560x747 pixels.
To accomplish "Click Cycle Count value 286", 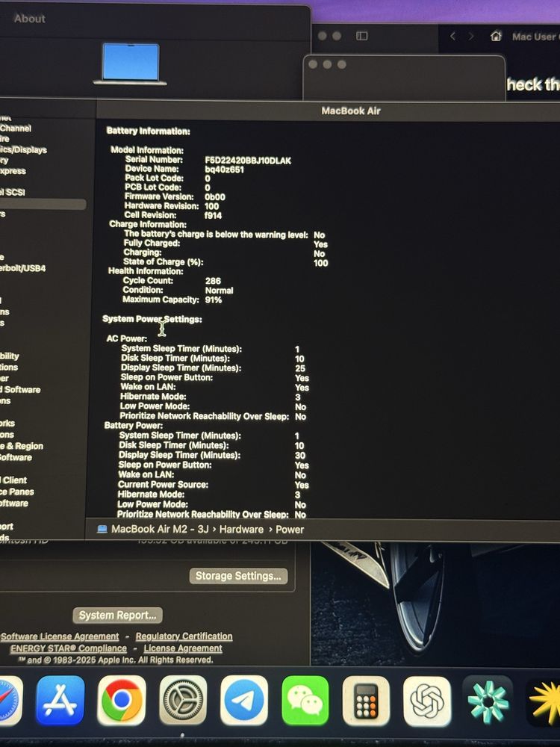I will pyautogui.click(x=213, y=281).
